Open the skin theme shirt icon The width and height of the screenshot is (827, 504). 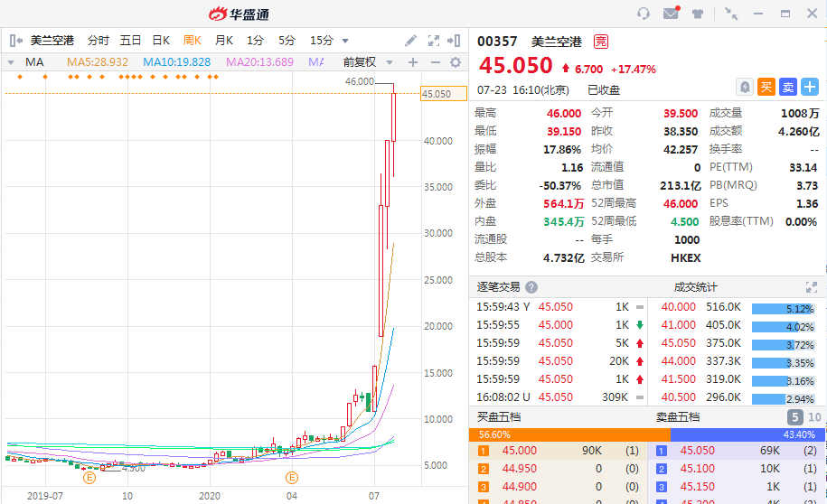pyautogui.click(x=698, y=14)
